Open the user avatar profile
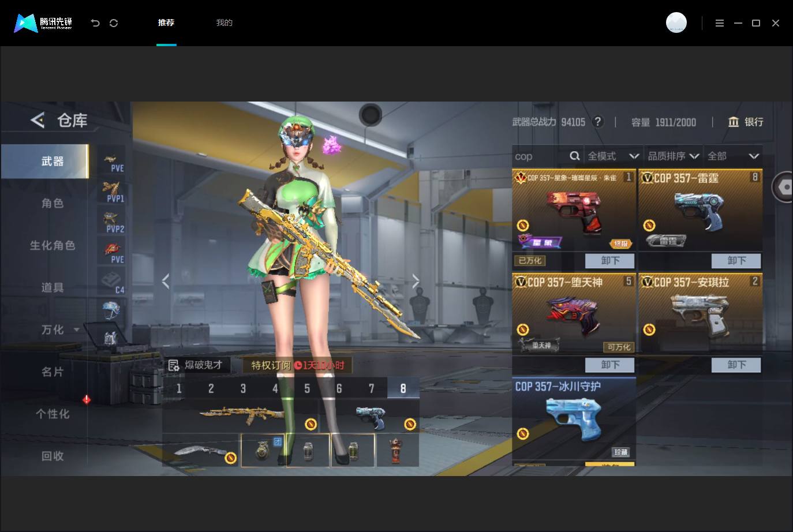 point(676,23)
